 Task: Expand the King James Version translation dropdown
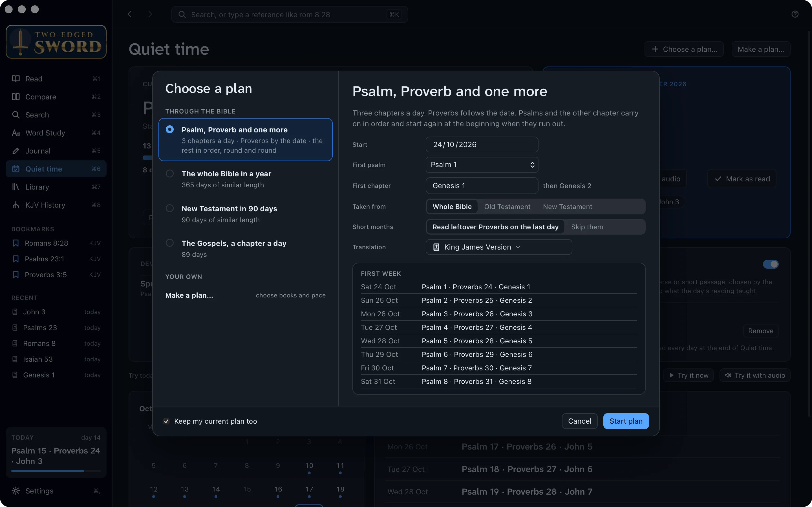click(498, 247)
